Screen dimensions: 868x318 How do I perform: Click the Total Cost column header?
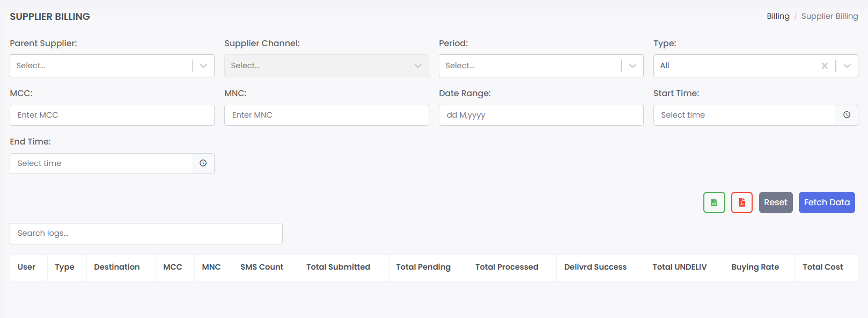[822, 267]
